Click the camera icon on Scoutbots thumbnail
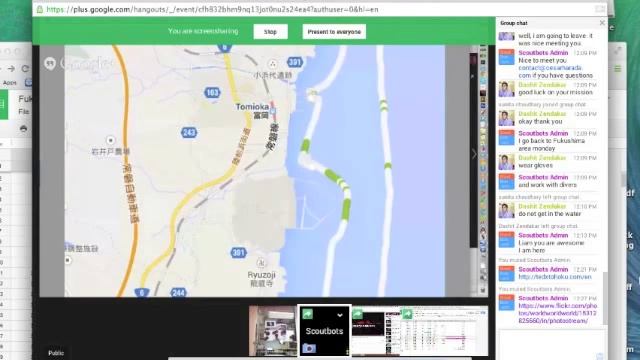This screenshot has width=640, height=360. coord(309,348)
